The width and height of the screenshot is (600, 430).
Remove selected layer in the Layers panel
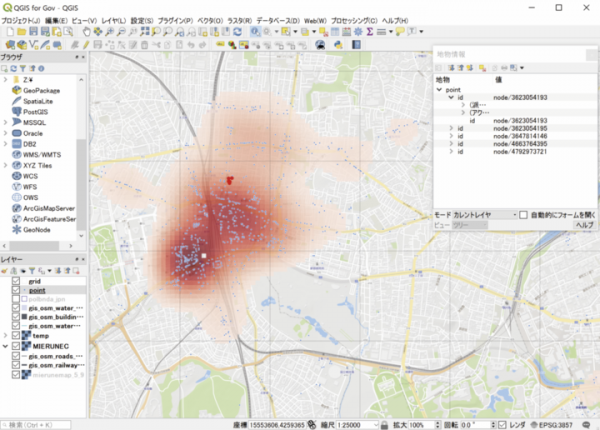pos(76,271)
